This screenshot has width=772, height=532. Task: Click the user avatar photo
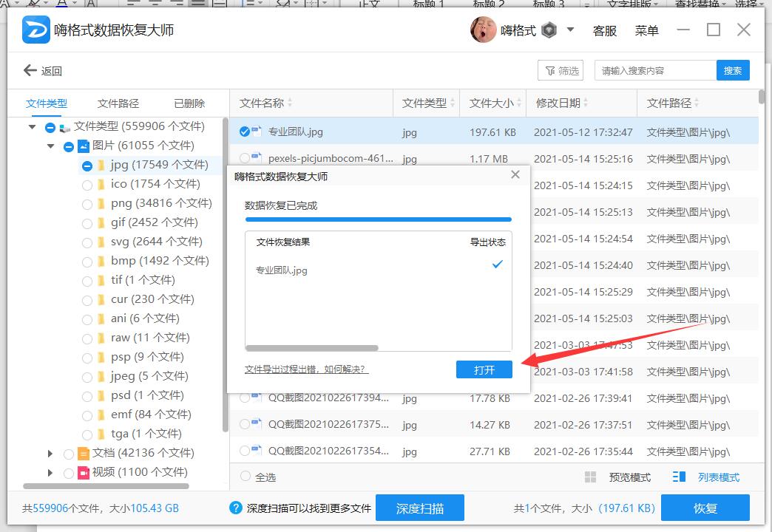click(483, 30)
